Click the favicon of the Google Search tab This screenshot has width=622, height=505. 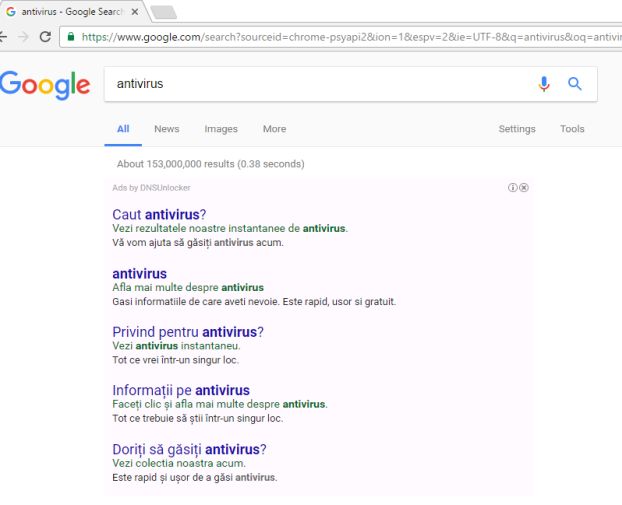click(11, 12)
